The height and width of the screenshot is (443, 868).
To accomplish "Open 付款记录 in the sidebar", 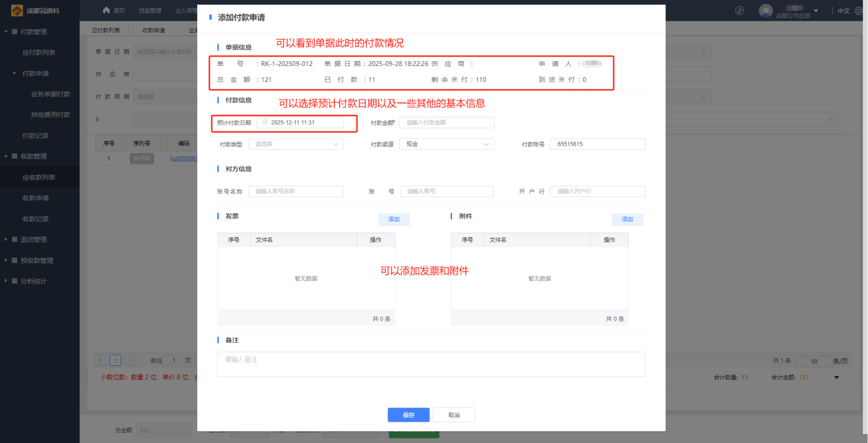I will [36, 135].
